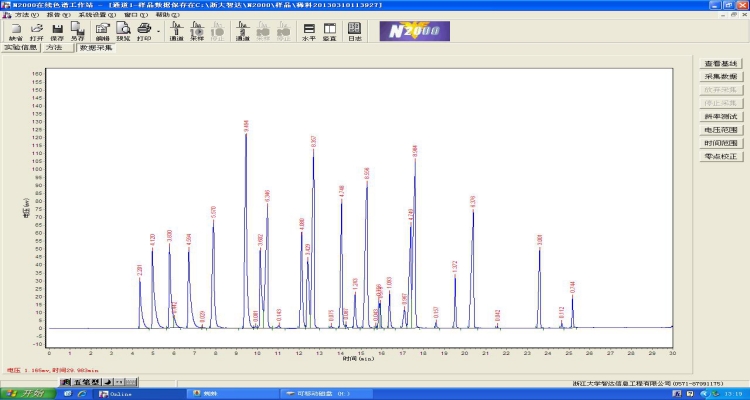Click the last peak label 0.744
The width and height of the screenshot is (750, 400).
tap(573, 288)
